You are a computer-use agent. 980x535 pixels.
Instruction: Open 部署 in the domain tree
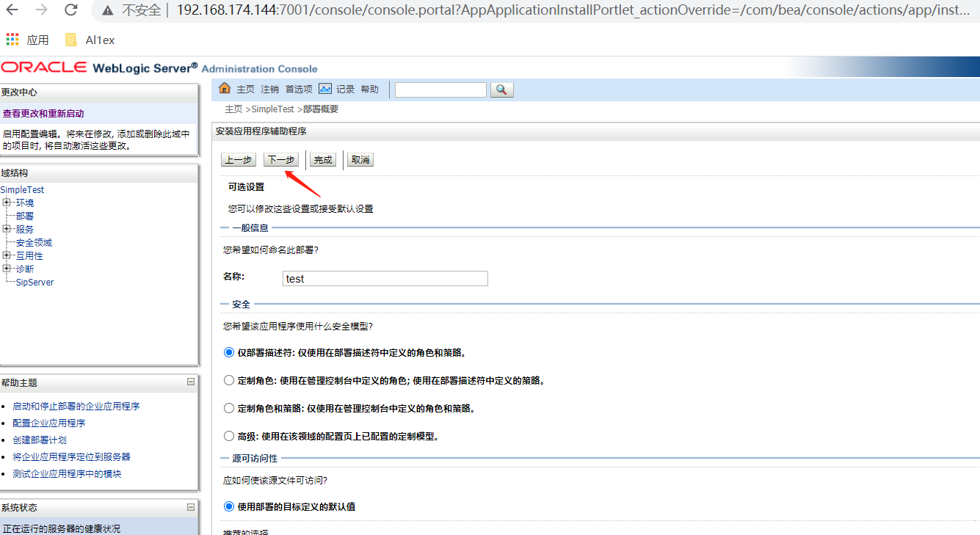(x=25, y=216)
